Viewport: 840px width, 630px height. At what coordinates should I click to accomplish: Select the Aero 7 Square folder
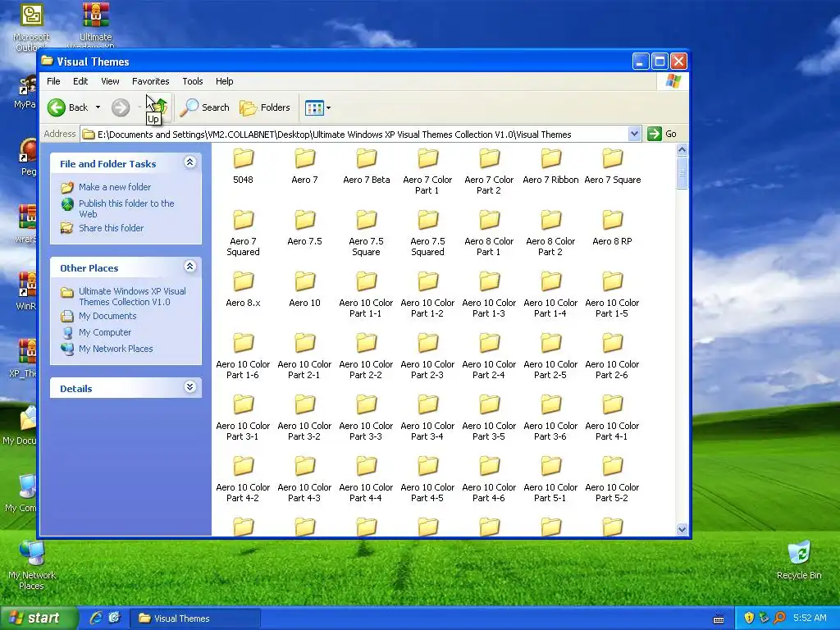click(x=612, y=167)
